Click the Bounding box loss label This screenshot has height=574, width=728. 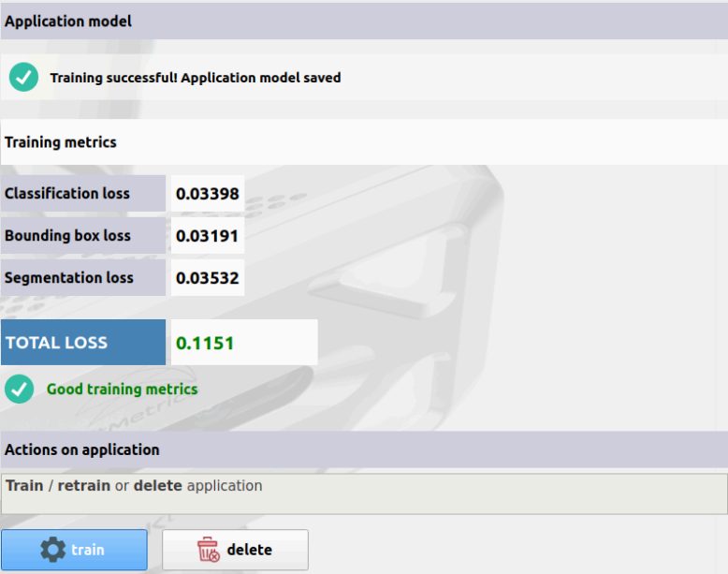tap(83, 236)
